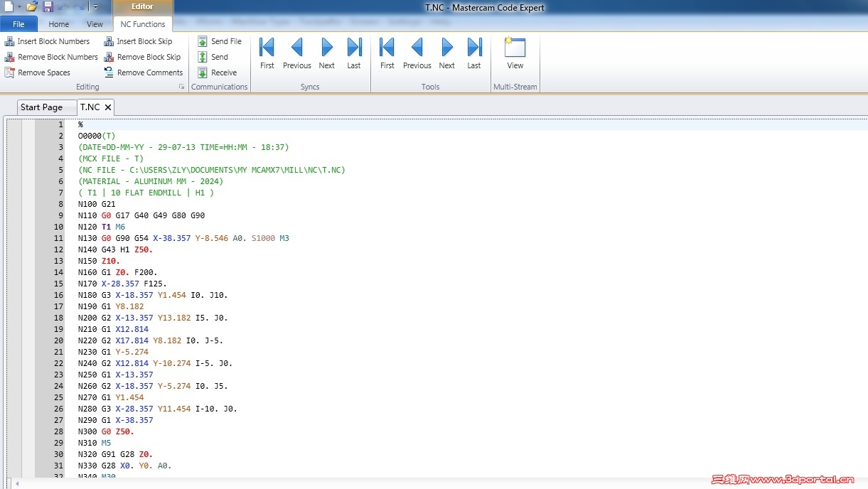This screenshot has width=868, height=489.
Task: Select the T.NC document tab
Action: tap(90, 107)
